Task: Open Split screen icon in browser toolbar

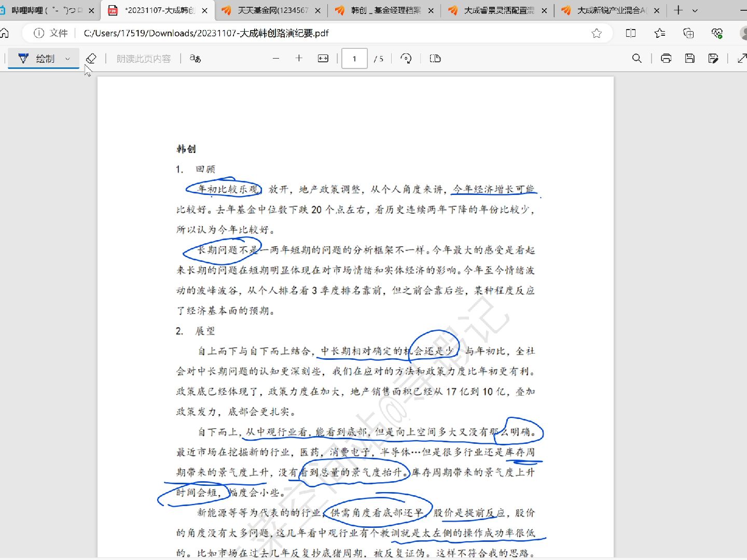Action: coord(631,33)
